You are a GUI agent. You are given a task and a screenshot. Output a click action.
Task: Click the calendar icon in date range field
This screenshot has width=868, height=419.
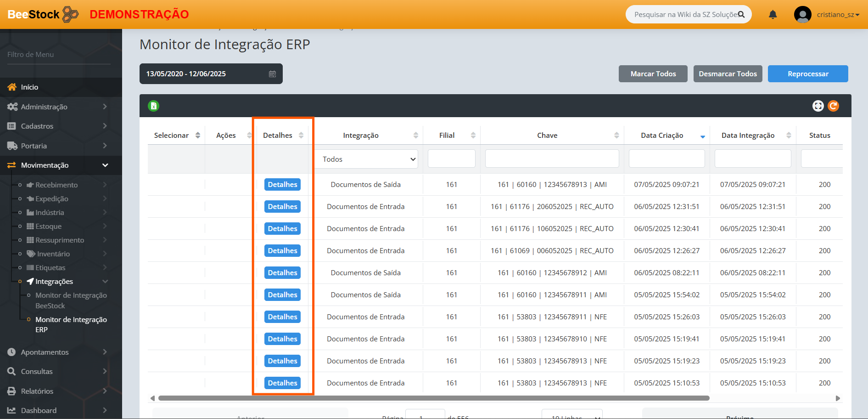point(272,74)
